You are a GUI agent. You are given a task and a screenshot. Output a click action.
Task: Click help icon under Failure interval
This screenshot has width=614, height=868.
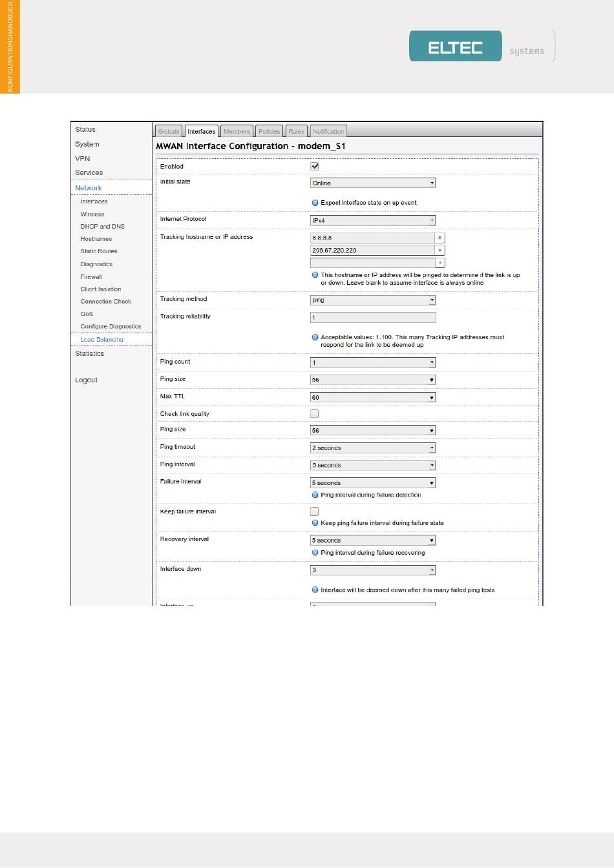pyautogui.click(x=315, y=495)
